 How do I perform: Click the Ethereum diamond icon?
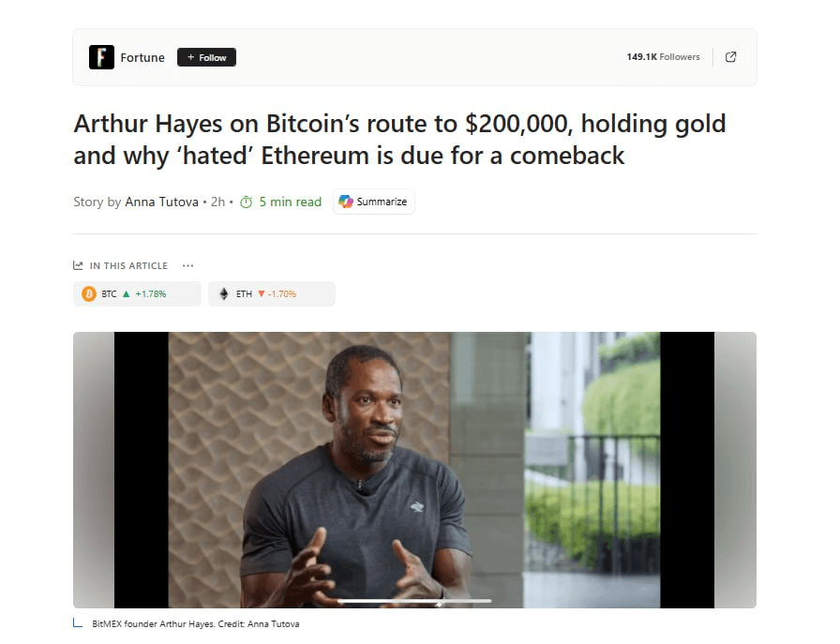pos(224,294)
